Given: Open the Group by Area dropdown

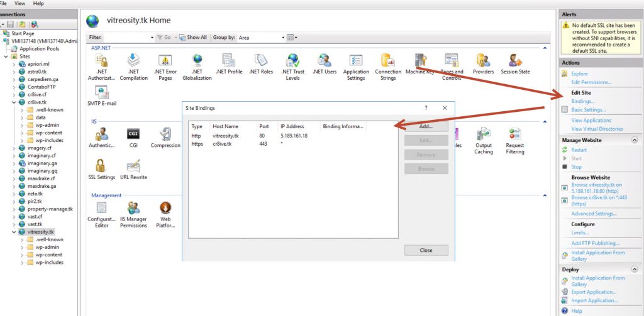Looking at the screenshot, I should (x=258, y=38).
